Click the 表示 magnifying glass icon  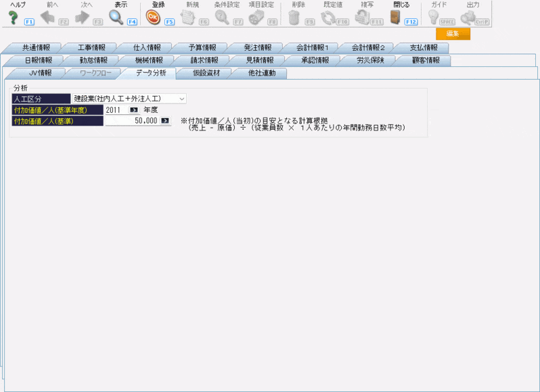116,18
